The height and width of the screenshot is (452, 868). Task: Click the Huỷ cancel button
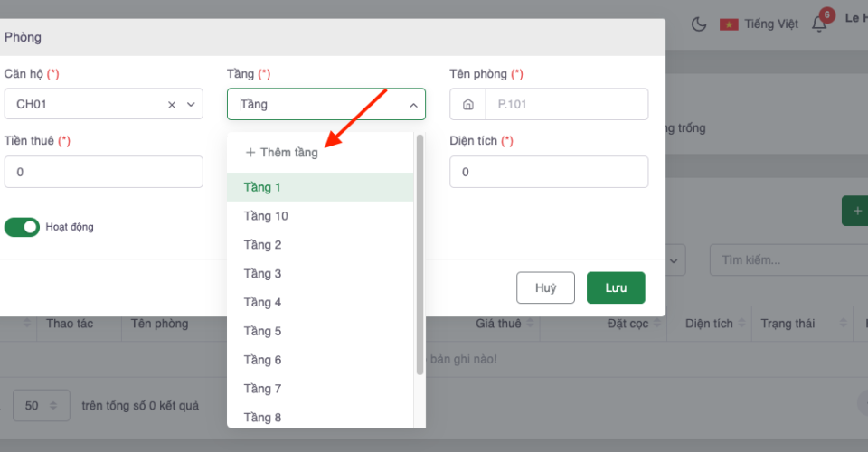(x=545, y=287)
